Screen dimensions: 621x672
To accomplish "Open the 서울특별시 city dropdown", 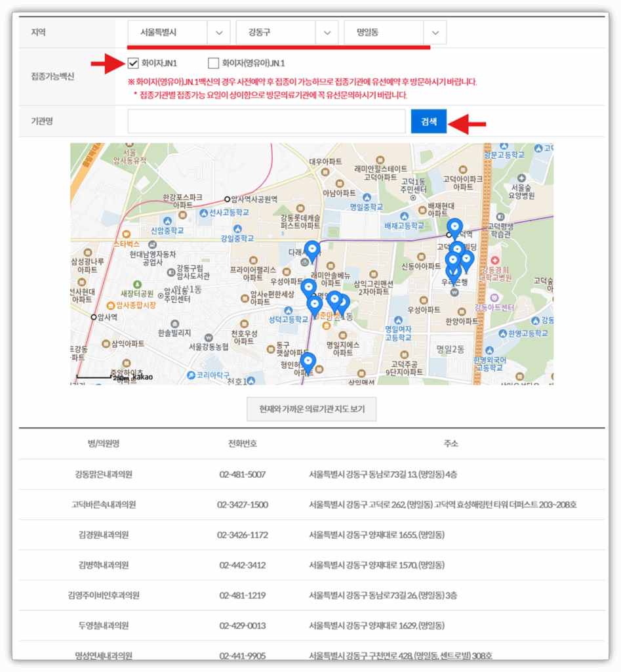I will pyautogui.click(x=178, y=33).
